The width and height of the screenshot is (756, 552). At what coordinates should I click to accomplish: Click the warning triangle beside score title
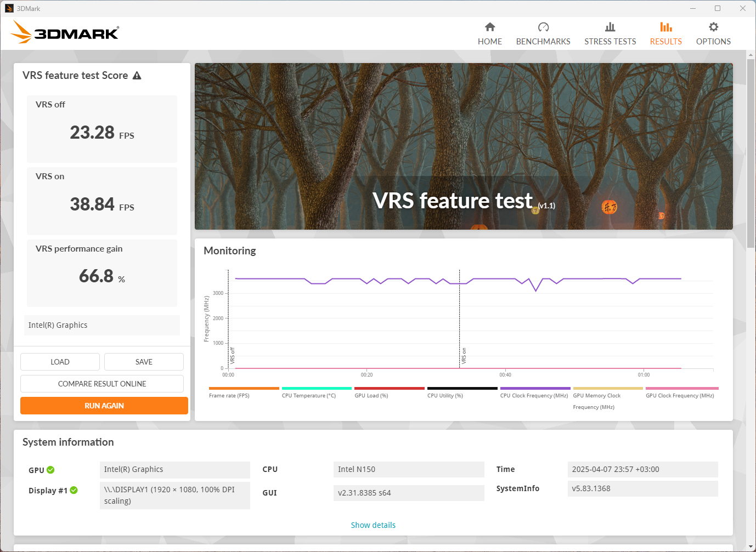137,76
